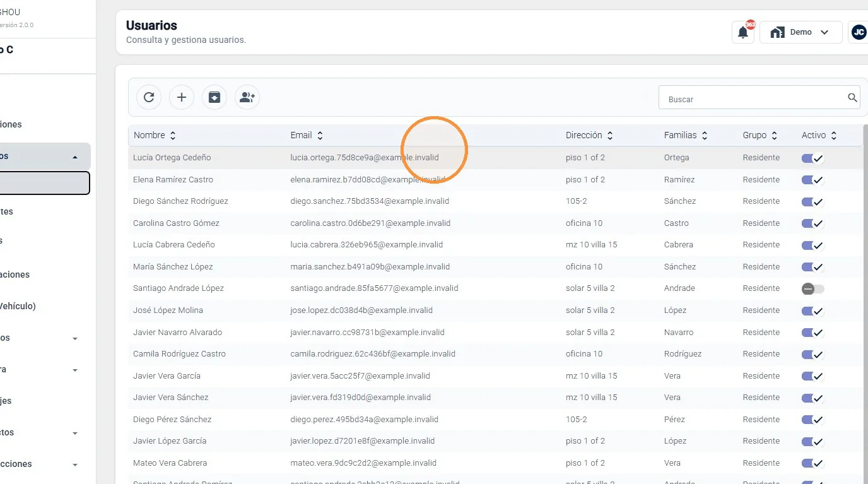Screen dimensions: 868x484
Task: Toggle Activo for Diego Pérez Sánchez
Action: pos(813,420)
